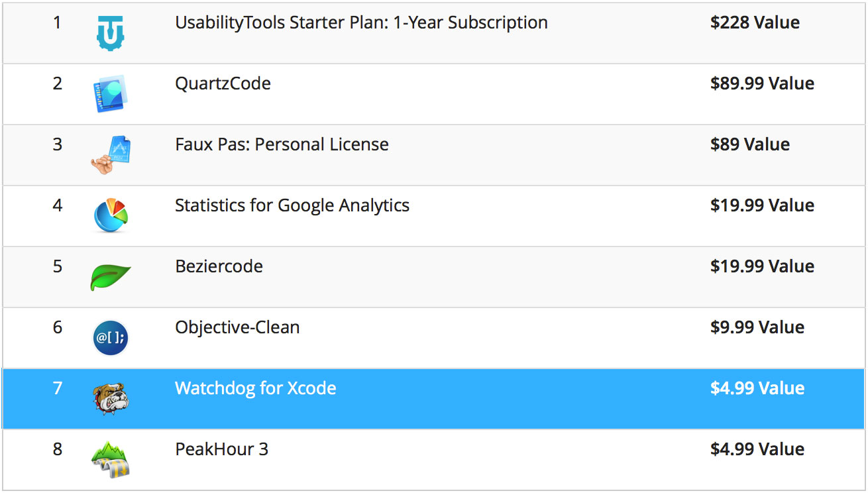Screen dimensions: 868x493
Task: Click the PeakHour 3 mountain icon
Action: (111, 460)
